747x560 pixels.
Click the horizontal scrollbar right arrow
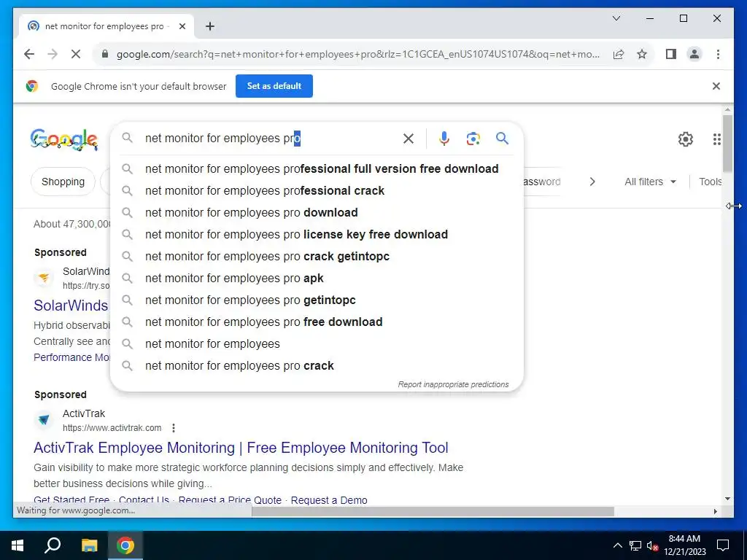pyautogui.click(x=715, y=511)
